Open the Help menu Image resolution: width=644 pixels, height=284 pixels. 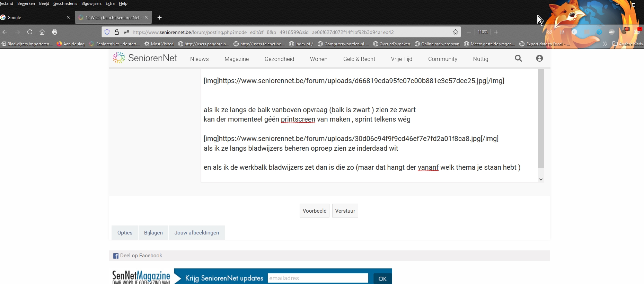pos(123,3)
